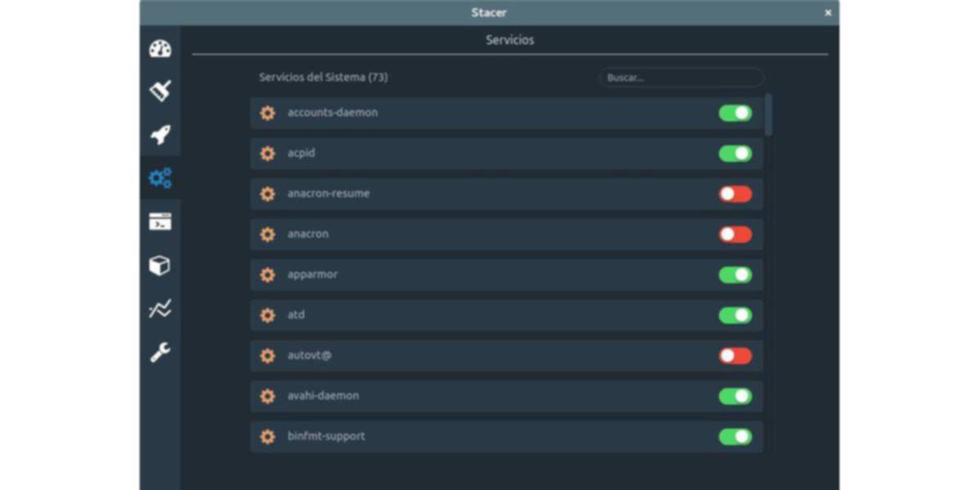The width and height of the screenshot is (980, 490).
Task: Open the Settings wrench icon
Action: (x=160, y=353)
